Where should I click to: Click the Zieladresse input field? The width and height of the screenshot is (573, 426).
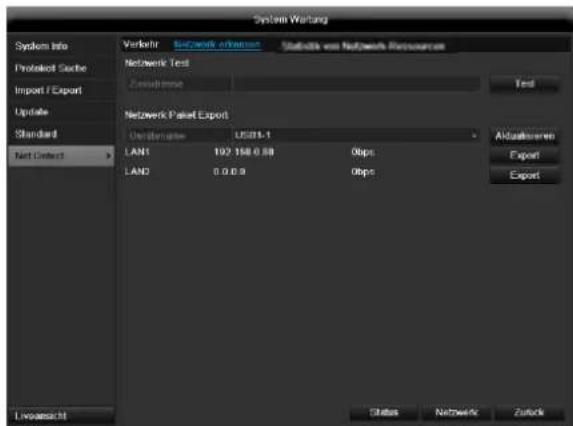[x=357, y=84]
